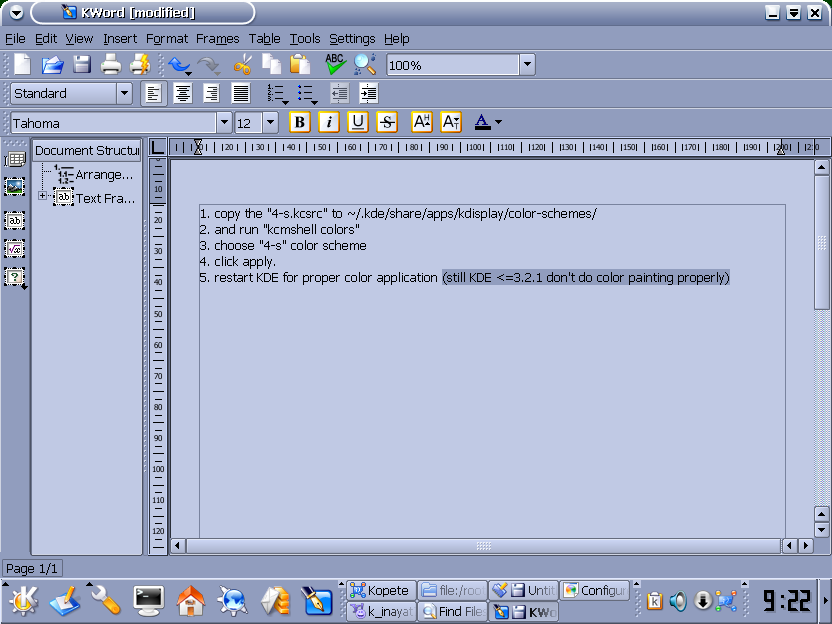This screenshot has height=624, width=832.
Task: Run ABC spell check
Action: pos(335,64)
